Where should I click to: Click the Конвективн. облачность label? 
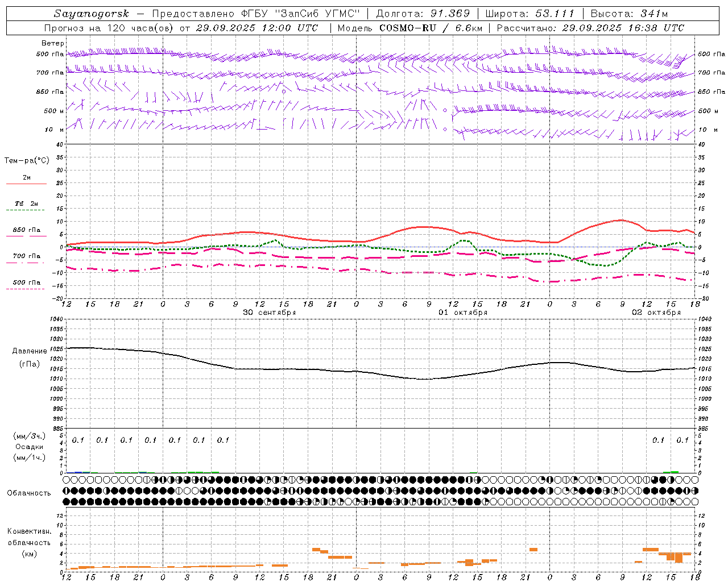[29, 537]
